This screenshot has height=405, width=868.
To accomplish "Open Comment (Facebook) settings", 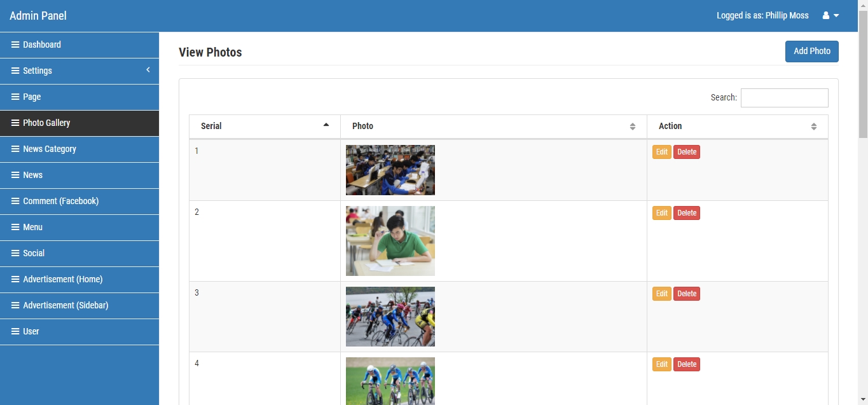I will click(79, 201).
